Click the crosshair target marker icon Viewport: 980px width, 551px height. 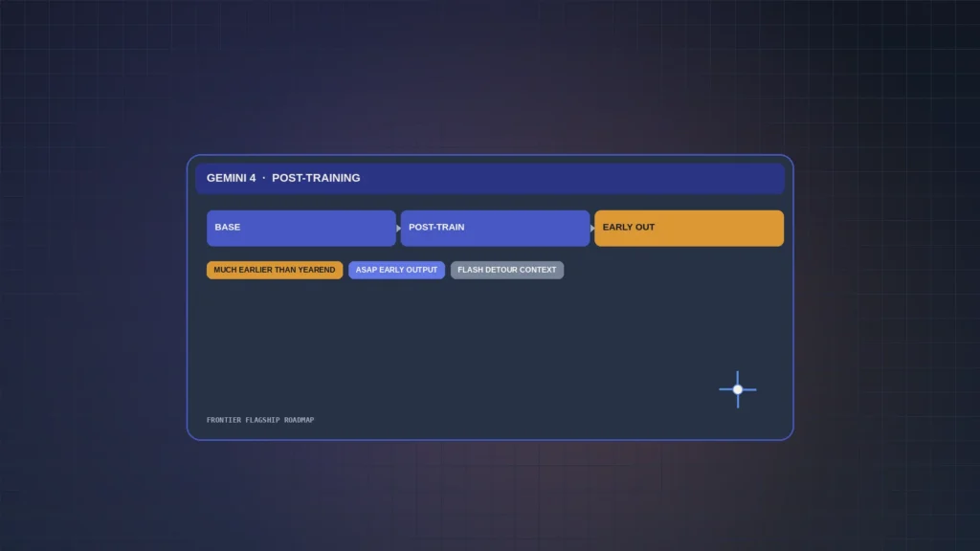tap(738, 389)
